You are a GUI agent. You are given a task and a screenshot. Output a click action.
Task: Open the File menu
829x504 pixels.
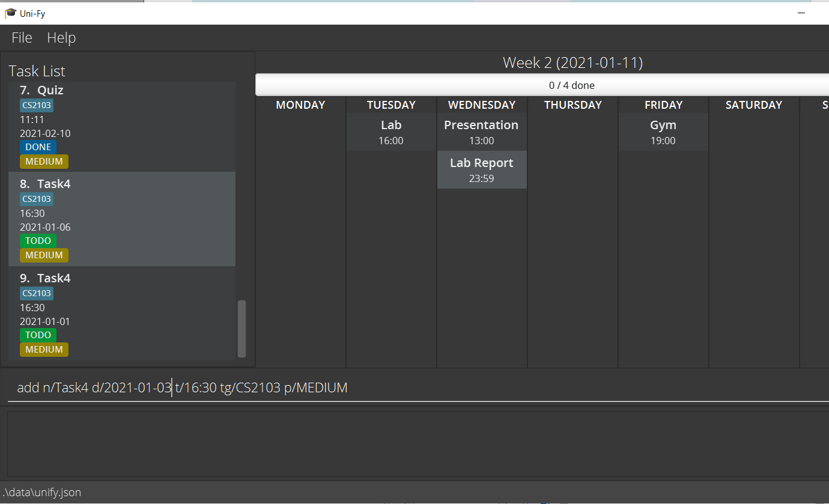pos(22,38)
